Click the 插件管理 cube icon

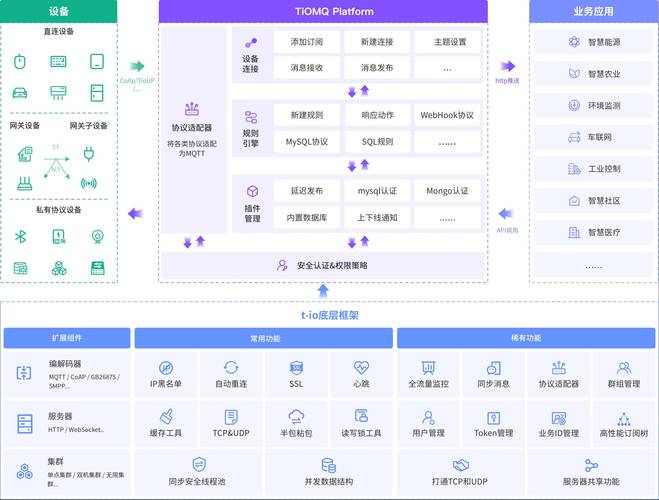coord(252,192)
